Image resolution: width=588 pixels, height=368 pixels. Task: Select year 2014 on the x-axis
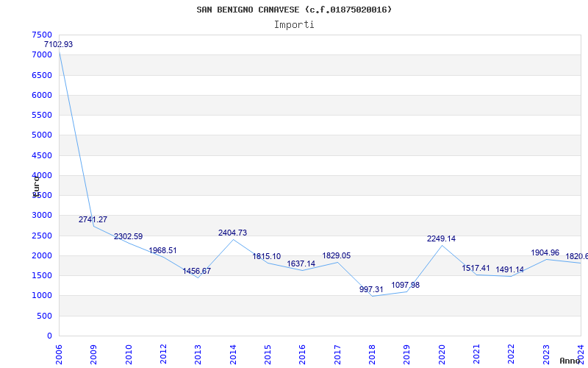[x=233, y=354]
